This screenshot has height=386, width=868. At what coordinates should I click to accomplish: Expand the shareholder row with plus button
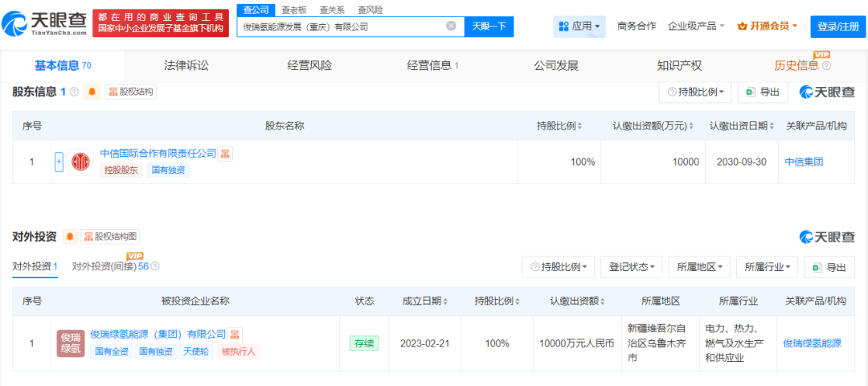[x=59, y=162]
